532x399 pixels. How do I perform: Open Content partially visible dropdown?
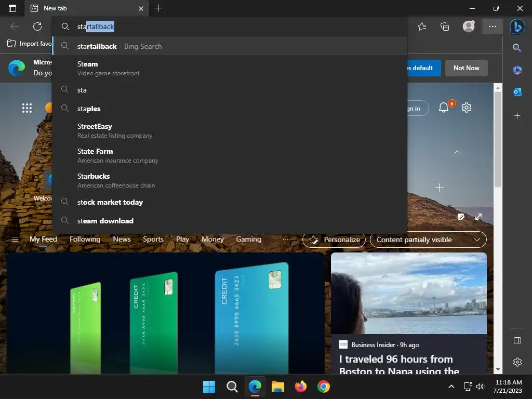click(x=428, y=240)
